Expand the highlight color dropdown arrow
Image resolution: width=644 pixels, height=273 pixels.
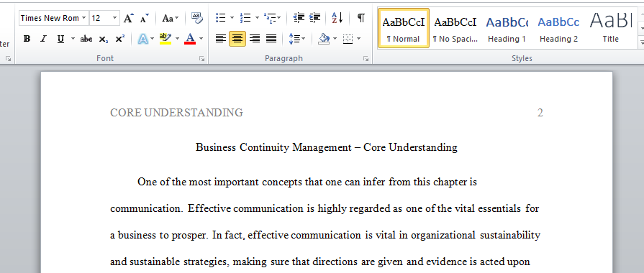pyautogui.click(x=178, y=39)
